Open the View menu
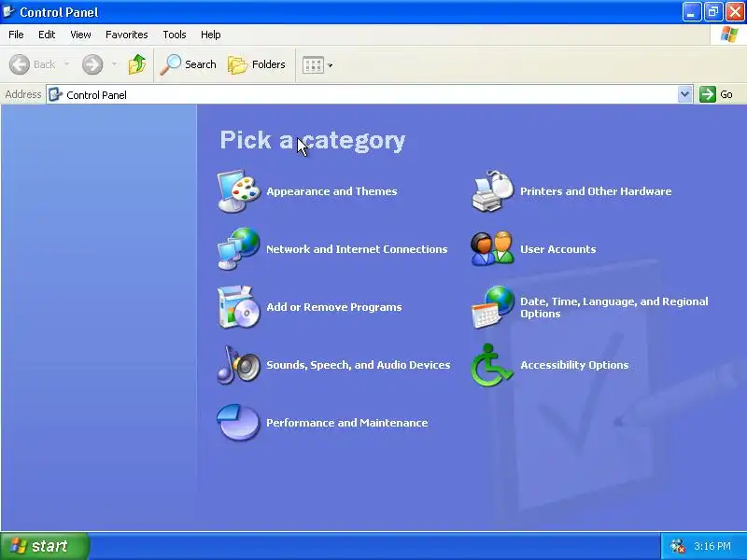 80,35
